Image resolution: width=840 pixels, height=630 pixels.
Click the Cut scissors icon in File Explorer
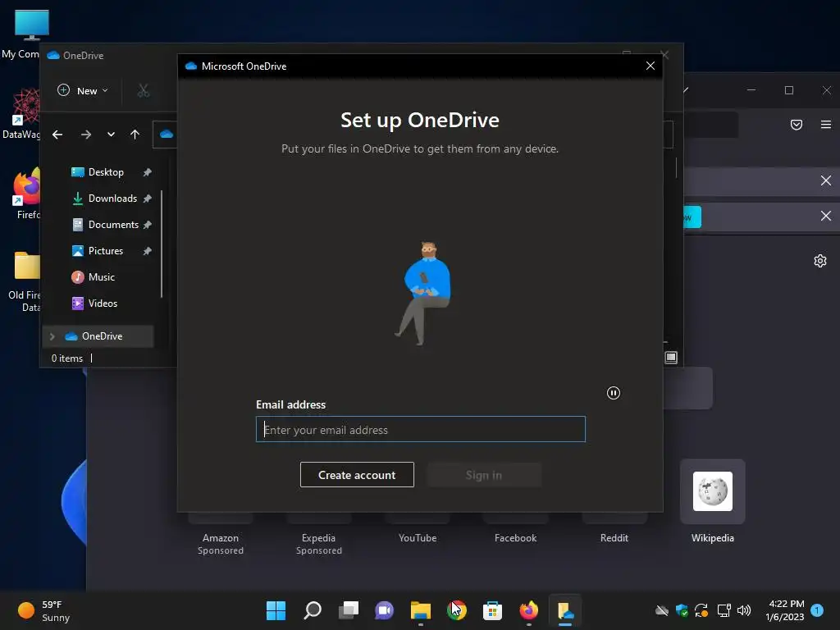pyautogui.click(x=143, y=90)
